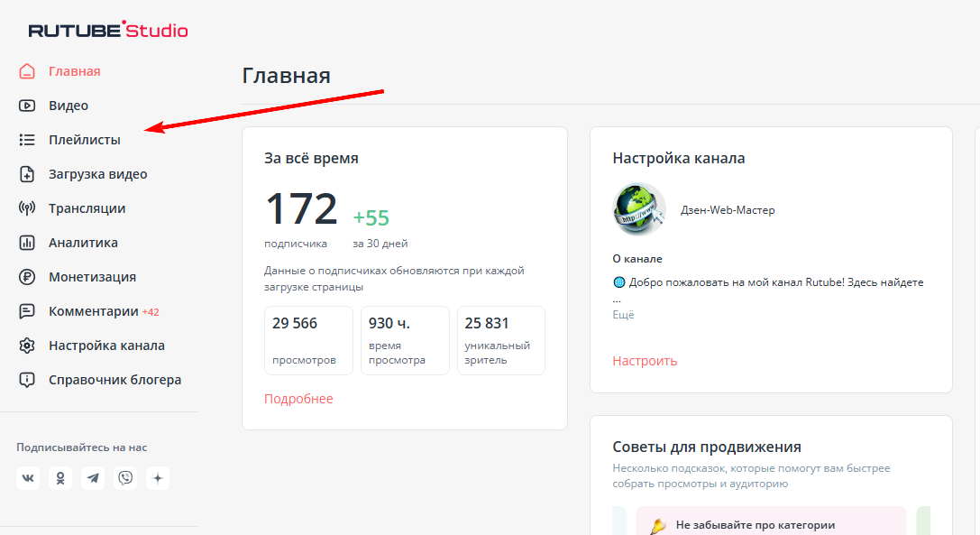Screen dimensions: 980x535
Task: Click the upload file icon beside Загрузка видео
Action: click(x=27, y=174)
